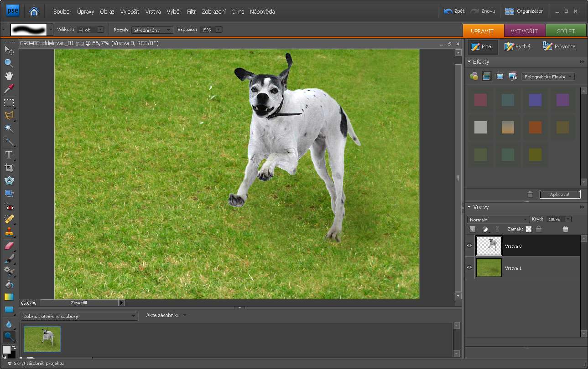Image resolution: width=588 pixels, height=369 pixels.
Task: Open the Normální blend mode dropdown
Action: (x=498, y=220)
